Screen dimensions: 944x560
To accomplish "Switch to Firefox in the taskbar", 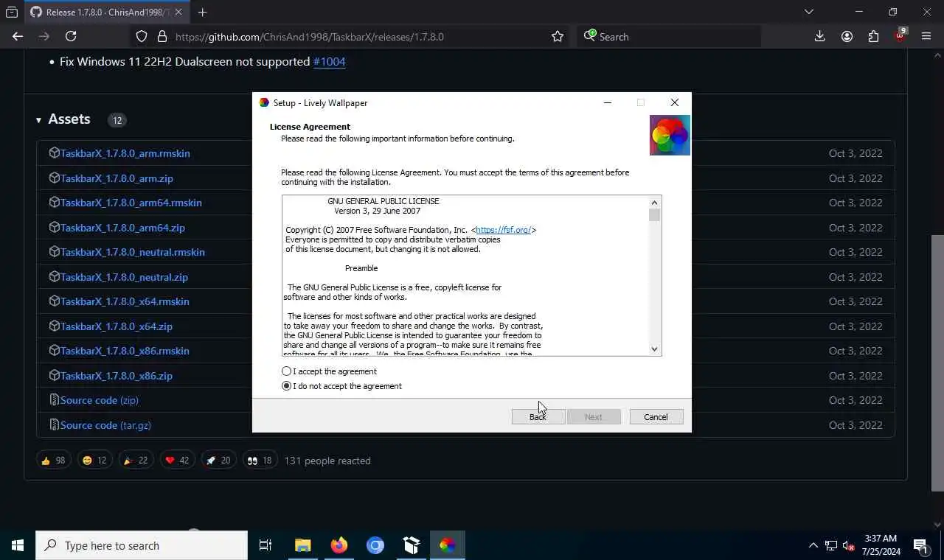I will click(x=339, y=545).
